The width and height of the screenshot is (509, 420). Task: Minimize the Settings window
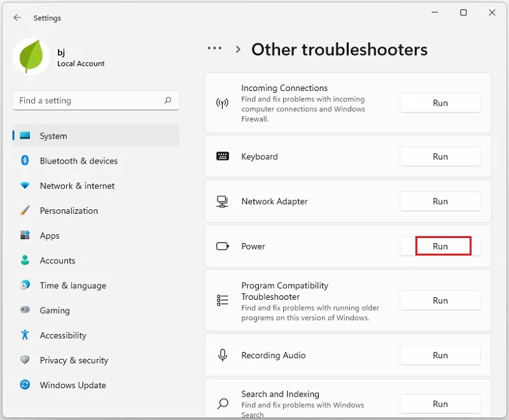(x=435, y=12)
